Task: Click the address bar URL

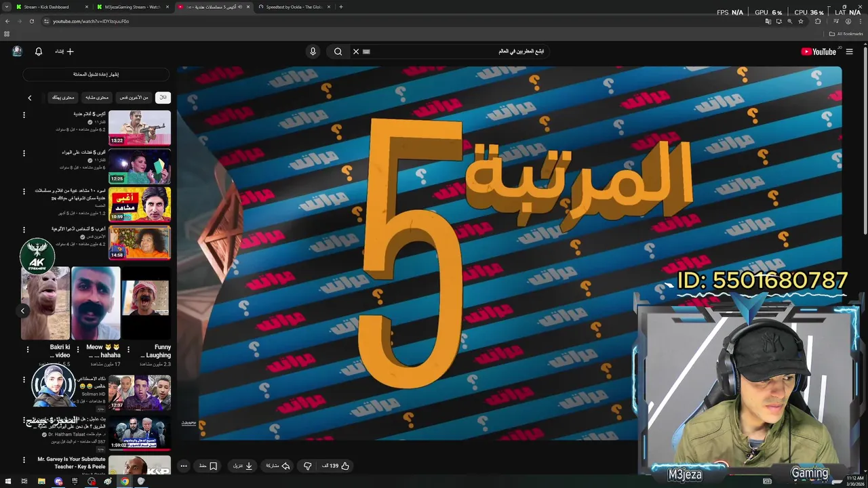Action: [x=91, y=21]
